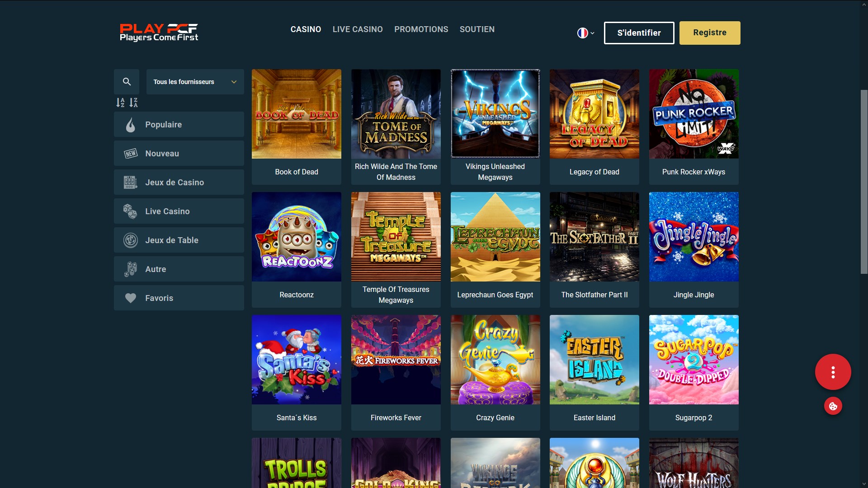868x488 pixels.
Task: Sort games A to Z
Action: tap(120, 103)
